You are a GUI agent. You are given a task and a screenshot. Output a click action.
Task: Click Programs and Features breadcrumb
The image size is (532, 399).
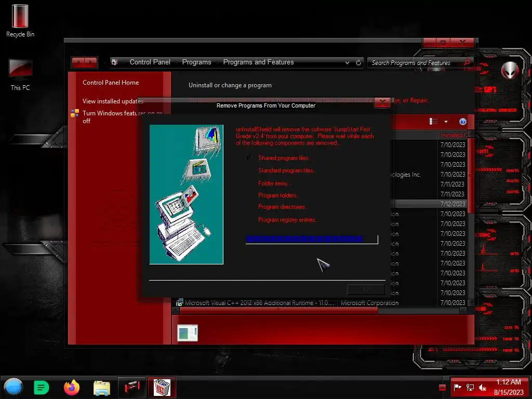pos(258,62)
